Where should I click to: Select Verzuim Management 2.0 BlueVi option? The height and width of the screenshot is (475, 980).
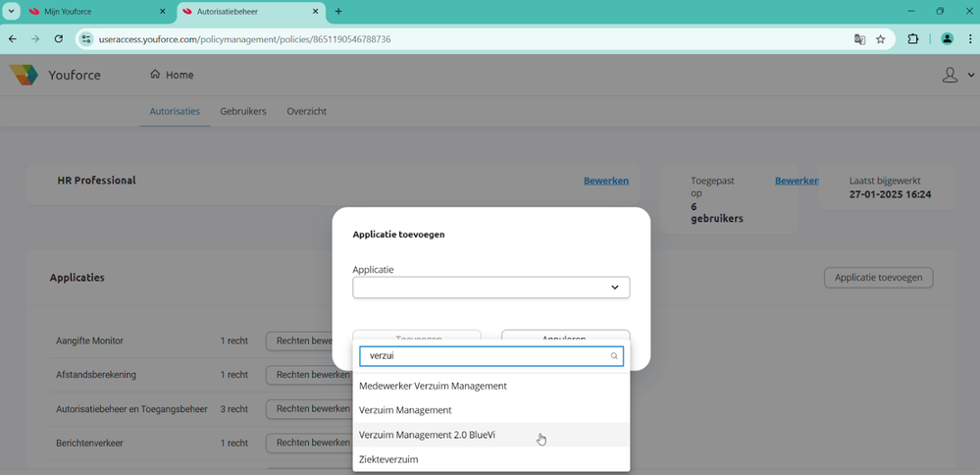pos(491,435)
